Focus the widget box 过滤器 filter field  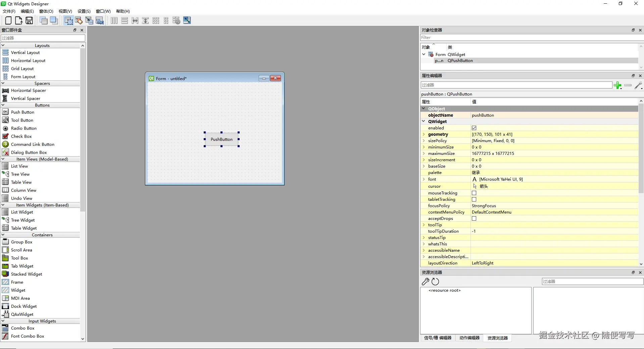click(43, 38)
